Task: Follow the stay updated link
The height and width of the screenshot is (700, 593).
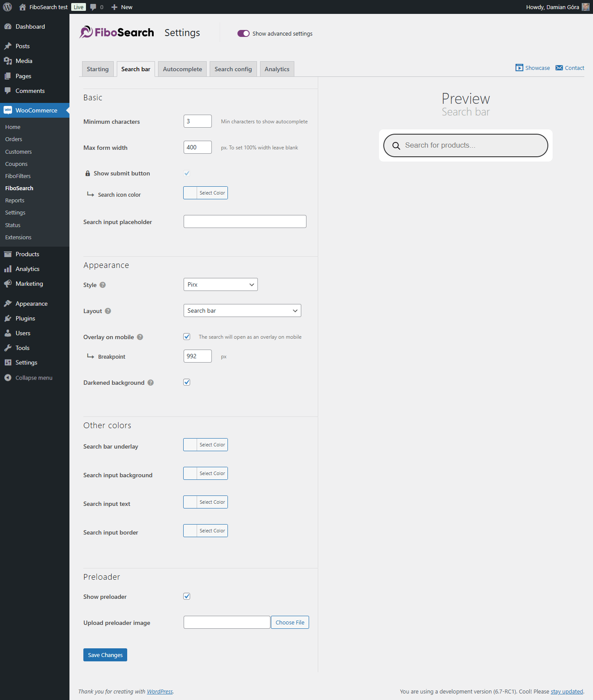Action: 567,691
